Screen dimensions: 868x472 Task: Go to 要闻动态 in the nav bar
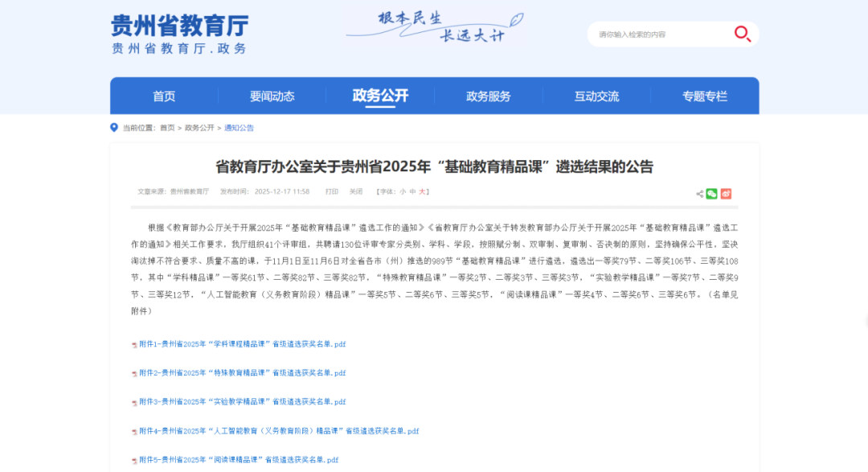(272, 96)
